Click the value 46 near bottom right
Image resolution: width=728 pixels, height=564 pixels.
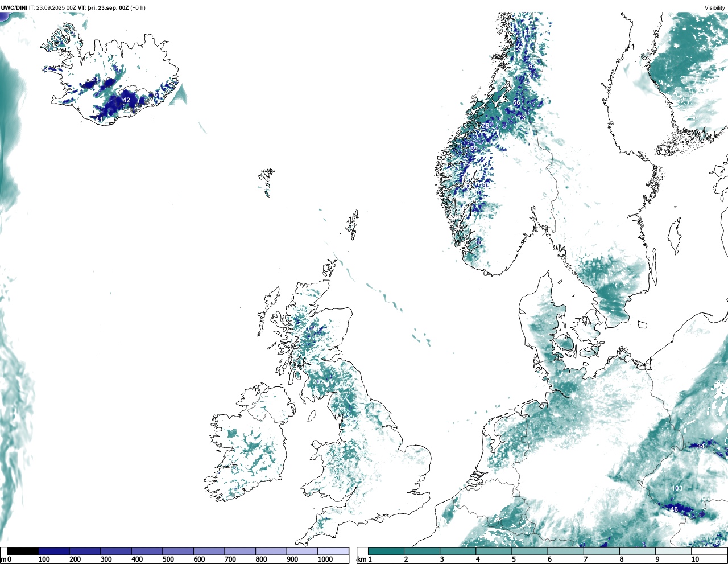(674, 509)
